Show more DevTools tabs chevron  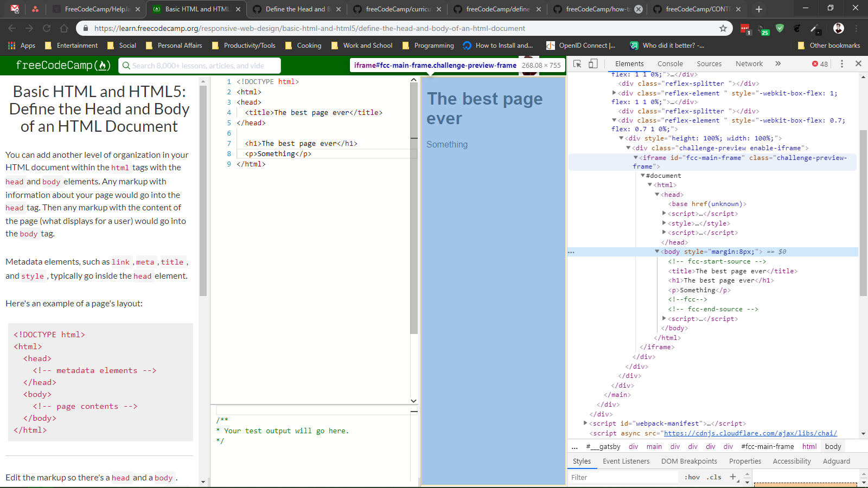(x=778, y=63)
